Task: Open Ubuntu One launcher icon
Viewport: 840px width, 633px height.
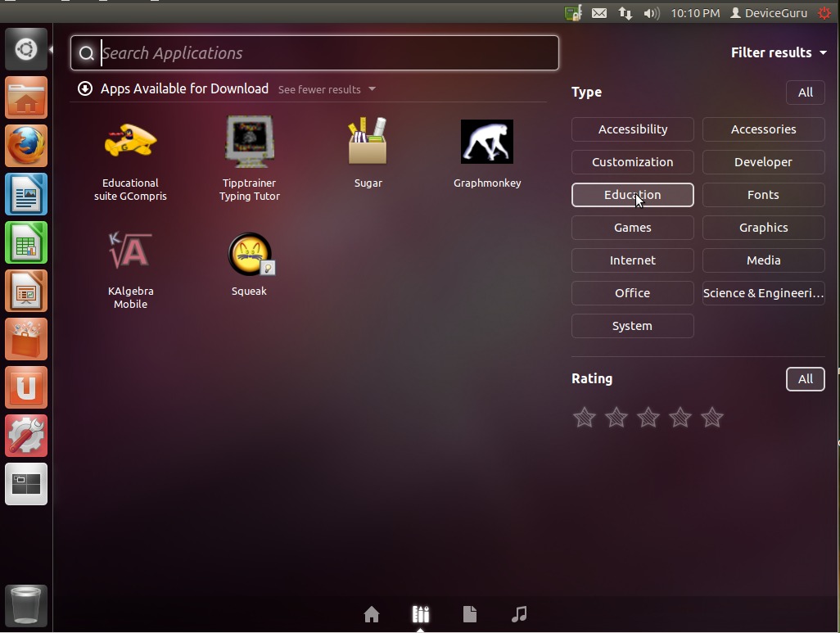Action: 25,387
